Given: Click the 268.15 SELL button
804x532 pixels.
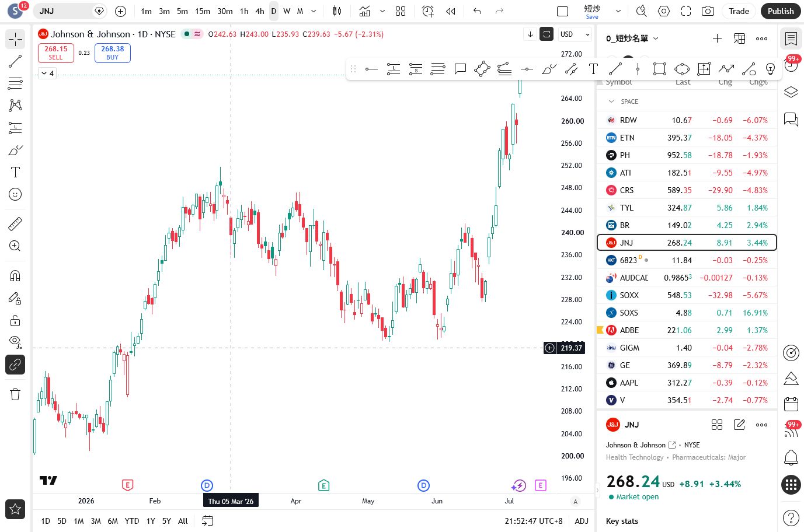Looking at the screenshot, I should click(x=56, y=53).
